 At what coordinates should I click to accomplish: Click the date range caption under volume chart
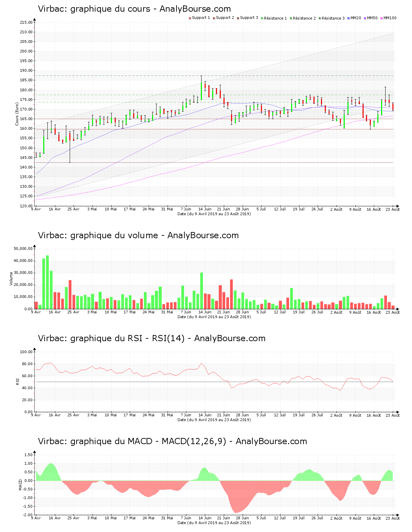[214, 317]
